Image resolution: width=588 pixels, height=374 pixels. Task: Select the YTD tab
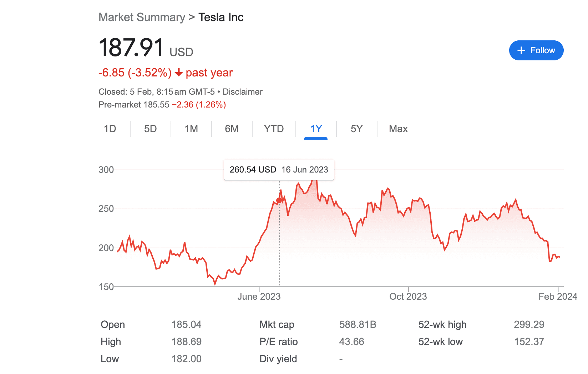[x=274, y=129]
